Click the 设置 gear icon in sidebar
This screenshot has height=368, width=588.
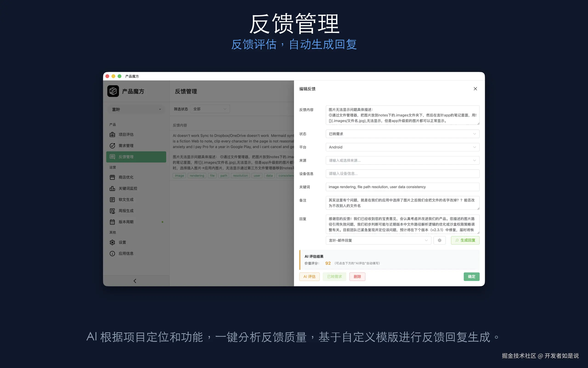pos(112,242)
